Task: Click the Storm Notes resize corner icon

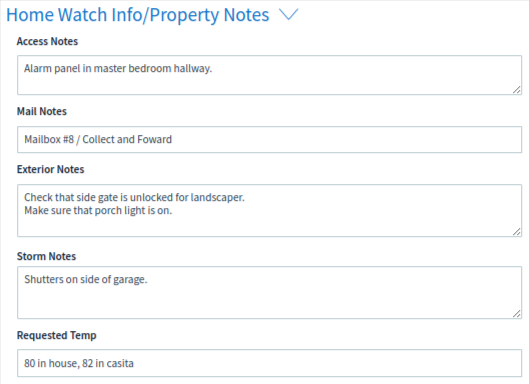Action: pos(517,314)
